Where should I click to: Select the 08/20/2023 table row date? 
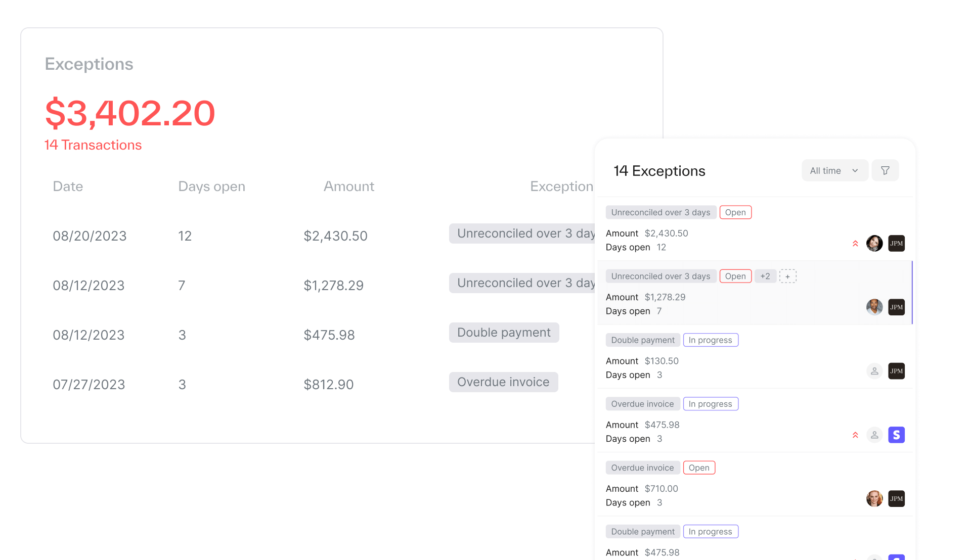point(90,236)
